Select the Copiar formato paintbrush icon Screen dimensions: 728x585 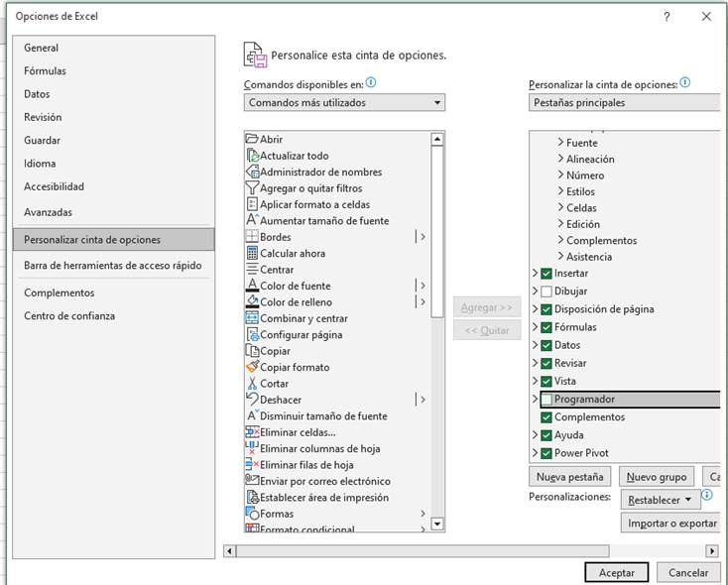252,367
